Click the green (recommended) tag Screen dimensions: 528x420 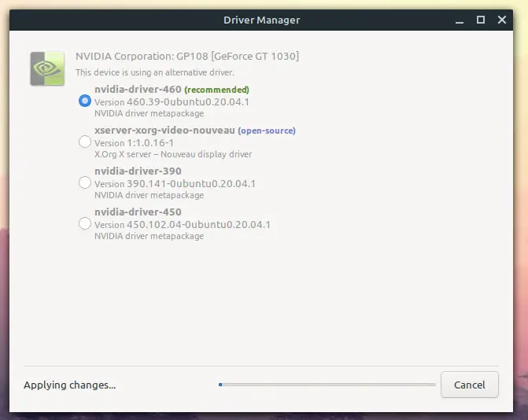(x=217, y=90)
